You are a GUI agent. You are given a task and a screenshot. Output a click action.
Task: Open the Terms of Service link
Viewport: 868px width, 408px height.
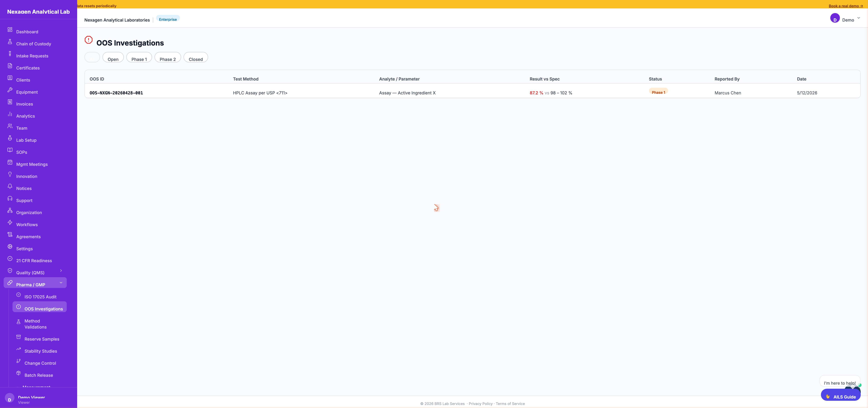tap(510, 404)
